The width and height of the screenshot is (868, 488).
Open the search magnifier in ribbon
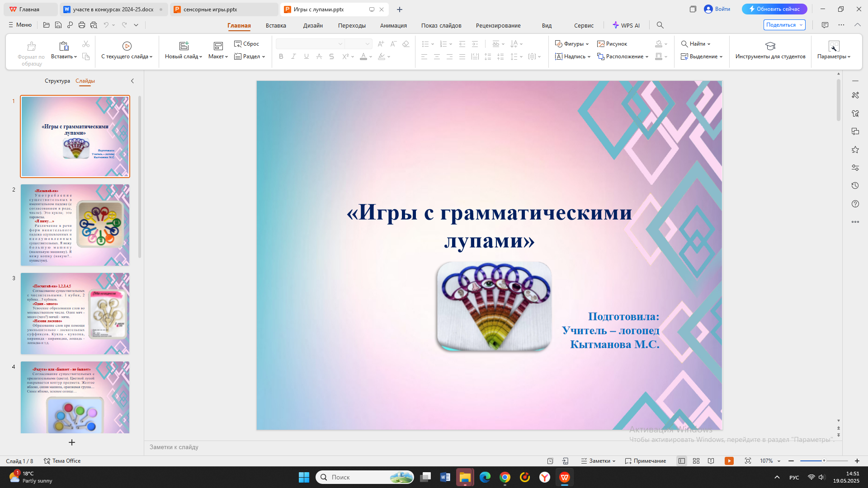(x=660, y=25)
